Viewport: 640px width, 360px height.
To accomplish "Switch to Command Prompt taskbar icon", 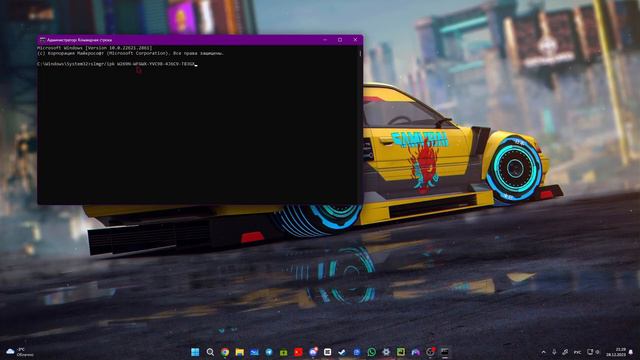I will (444, 352).
